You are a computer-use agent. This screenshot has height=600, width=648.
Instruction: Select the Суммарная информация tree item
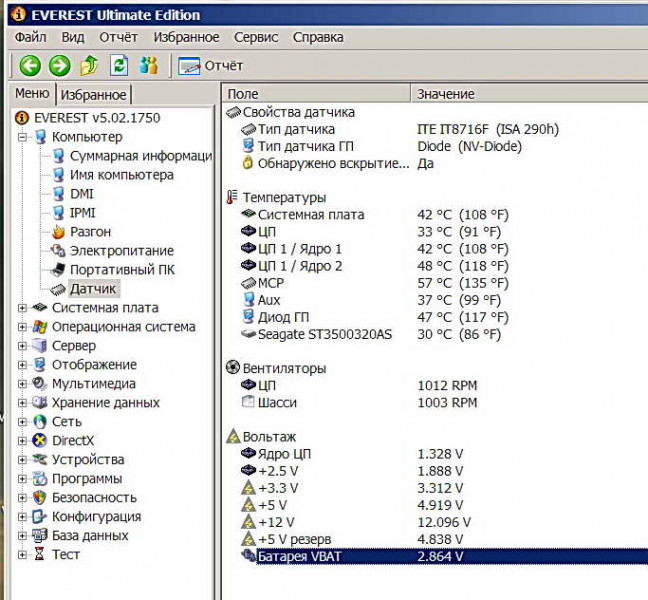click(139, 156)
